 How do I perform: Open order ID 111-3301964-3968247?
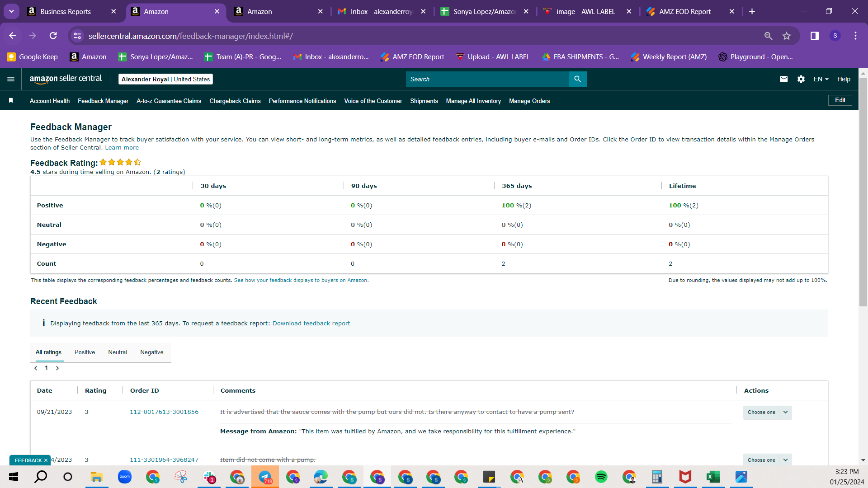164,460
